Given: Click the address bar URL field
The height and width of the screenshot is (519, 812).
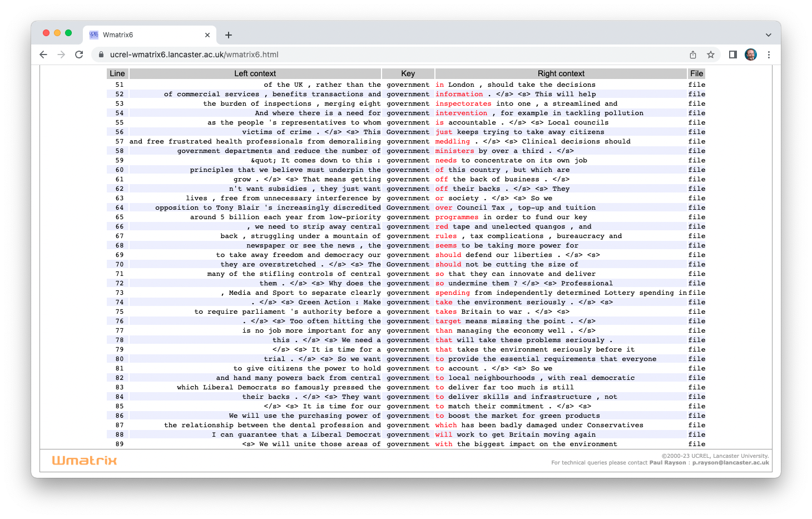Looking at the screenshot, I should click(389, 55).
